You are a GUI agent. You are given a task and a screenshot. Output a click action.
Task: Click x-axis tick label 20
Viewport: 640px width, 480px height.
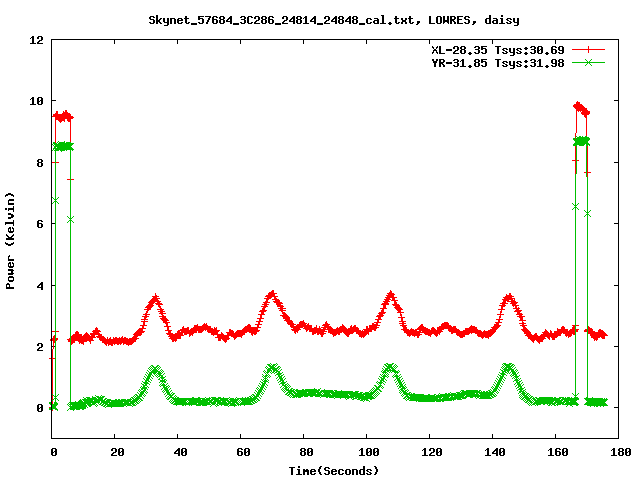117,452
